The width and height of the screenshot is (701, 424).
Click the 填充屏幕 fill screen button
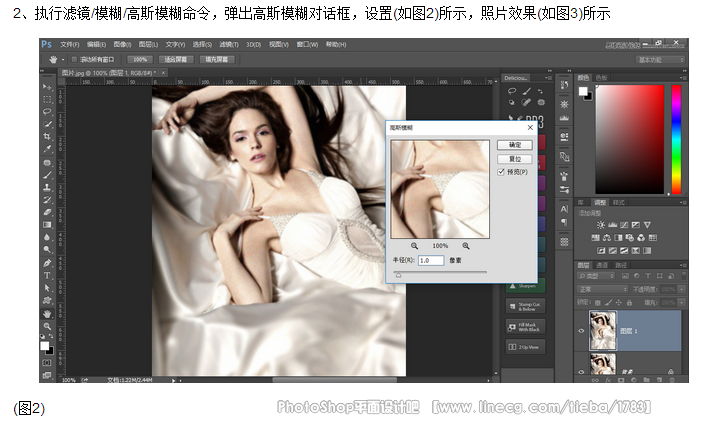pyautogui.click(x=216, y=59)
